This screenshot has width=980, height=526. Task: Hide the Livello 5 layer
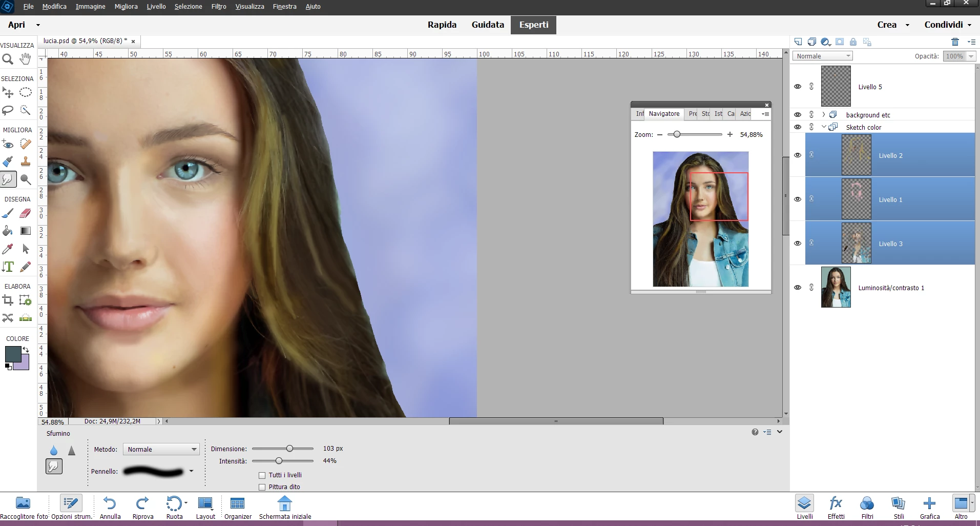click(x=798, y=87)
